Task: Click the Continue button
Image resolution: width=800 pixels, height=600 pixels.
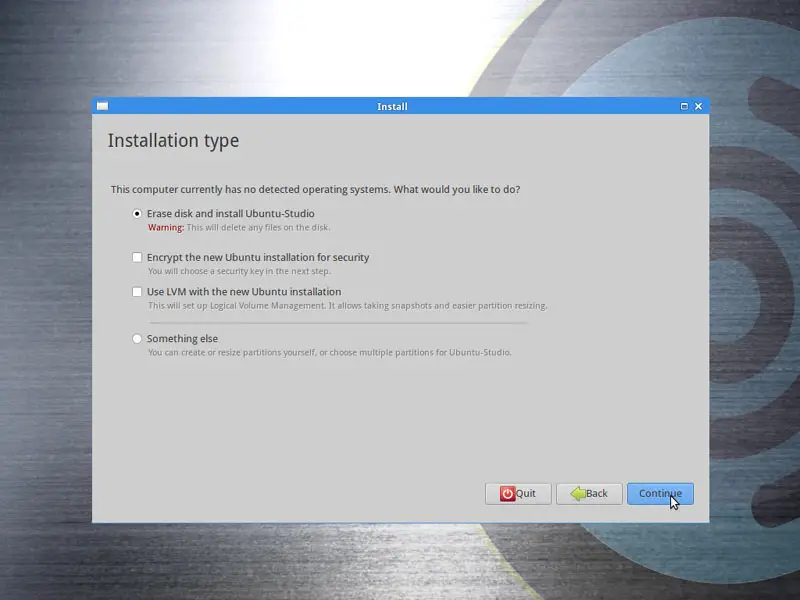Action: [660, 494]
